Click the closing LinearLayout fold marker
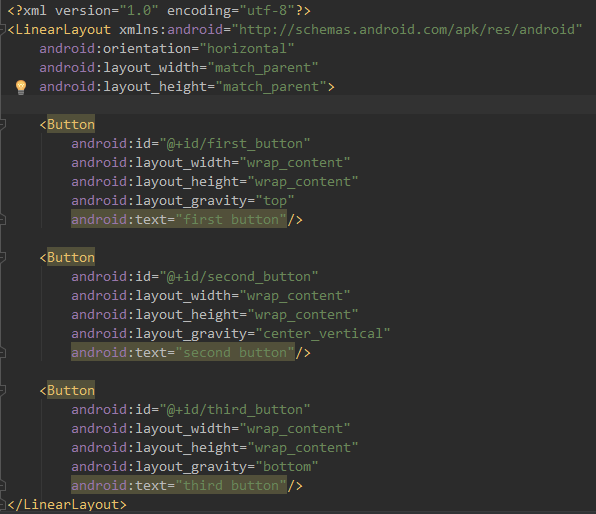Viewport: 596px width, 514px height. tap(2, 505)
